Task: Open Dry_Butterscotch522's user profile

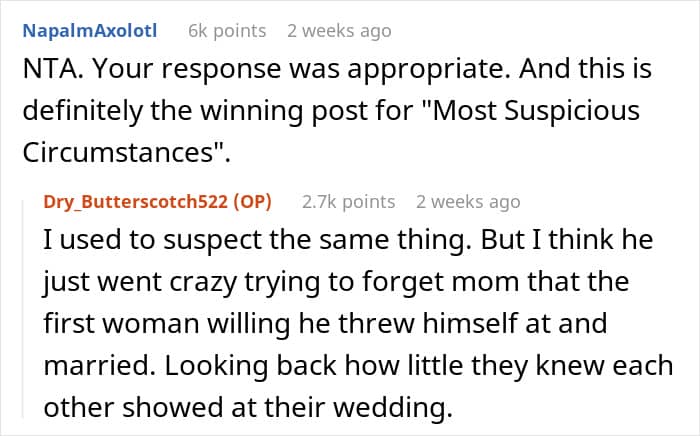Action: (136, 202)
